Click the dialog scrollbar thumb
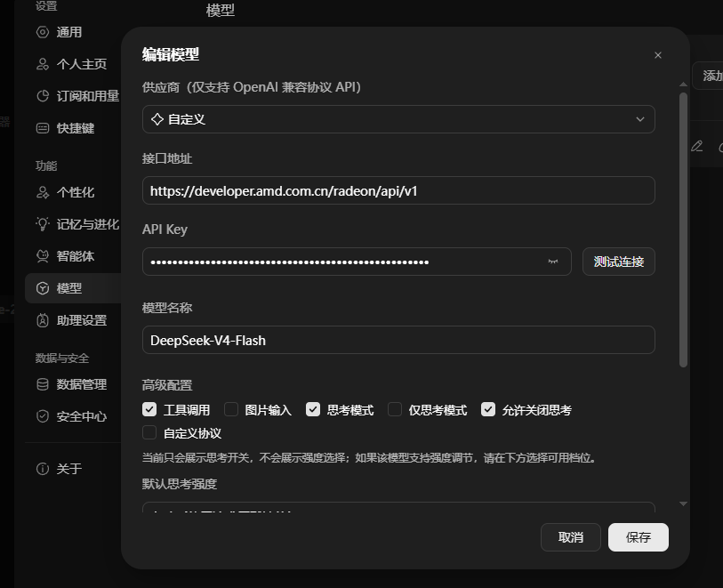The width and height of the screenshot is (723, 588). click(683, 230)
